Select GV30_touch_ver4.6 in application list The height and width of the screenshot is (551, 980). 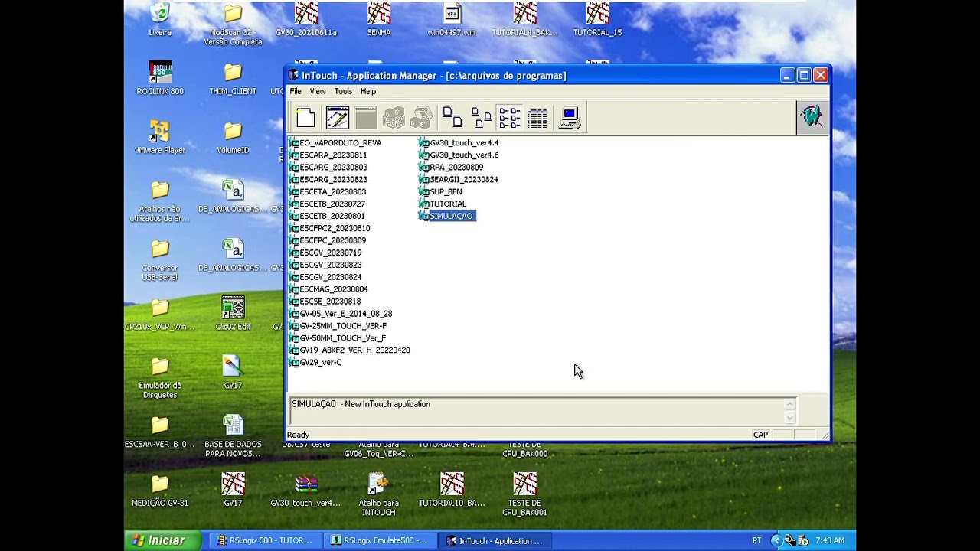(459, 155)
